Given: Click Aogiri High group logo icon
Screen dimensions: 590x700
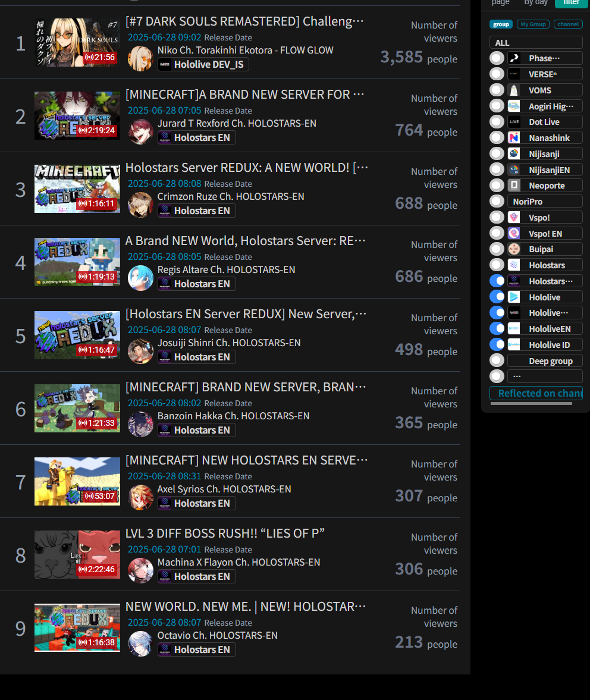Looking at the screenshot, I should (x=514, y=106).
